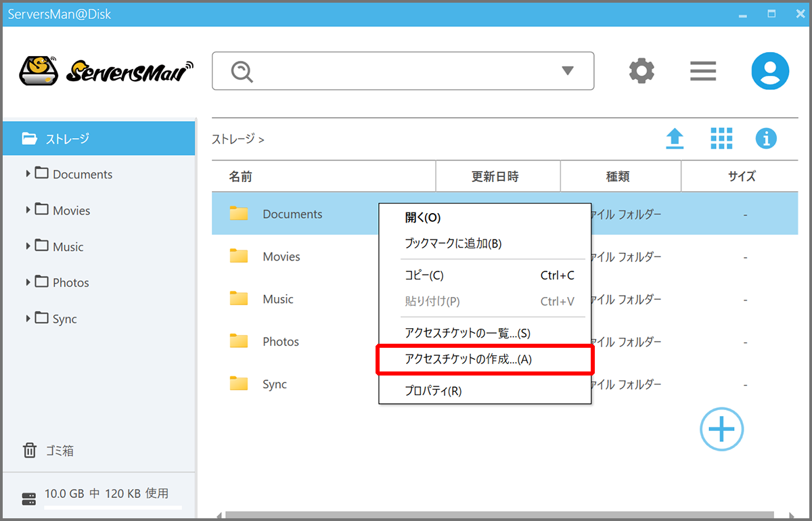Click folder icon of Movies row
The height and width of the screenshot is (521, 812).
[238, 256]
